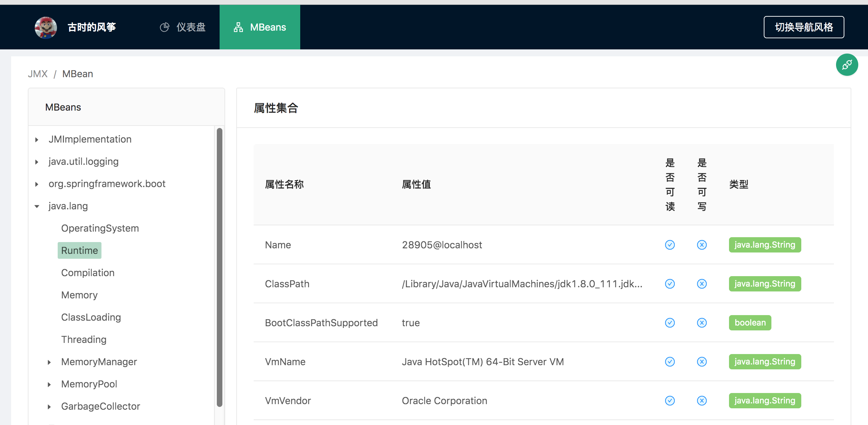Click the 切换导航风格 button
868x425 pixels.
(804, 27)
